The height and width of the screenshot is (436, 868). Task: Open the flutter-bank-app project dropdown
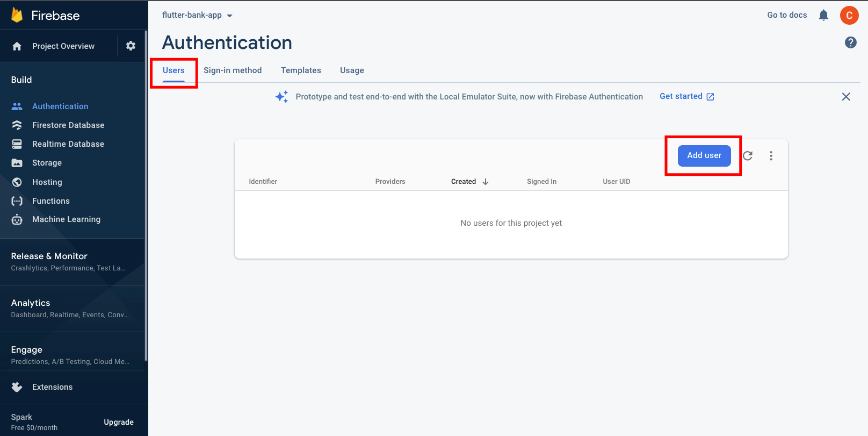point(198,15)
